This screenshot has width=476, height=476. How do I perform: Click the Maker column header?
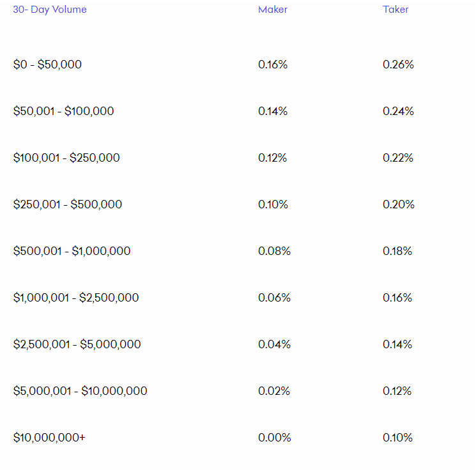pyautogui.click(x=273, y=10)
